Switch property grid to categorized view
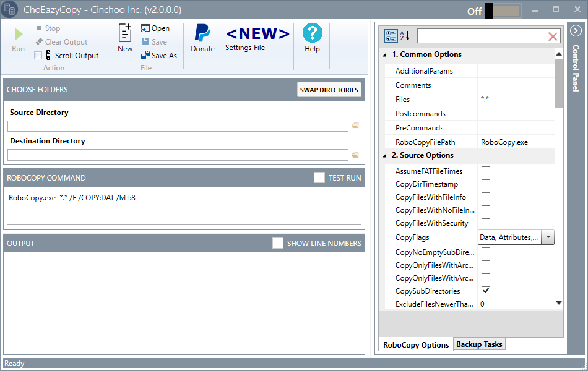588x371 pixels. [x=391, y=36]
